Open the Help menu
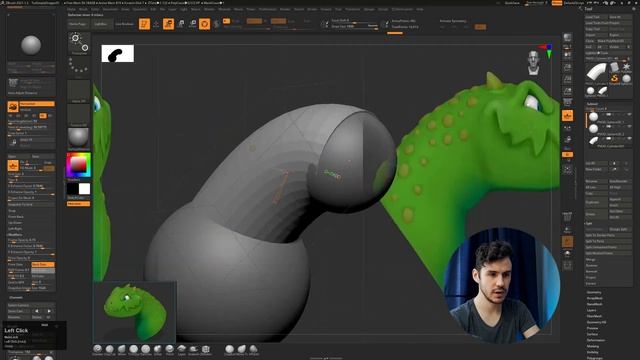Image resolution: width=640 pixels, height=360 pixels. pyautogui.click(x=420, y=9)
